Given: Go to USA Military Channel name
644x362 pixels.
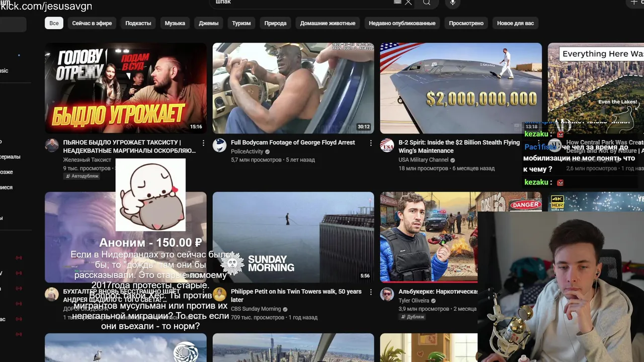Looking at the screenshot, I should coord(423,160).
